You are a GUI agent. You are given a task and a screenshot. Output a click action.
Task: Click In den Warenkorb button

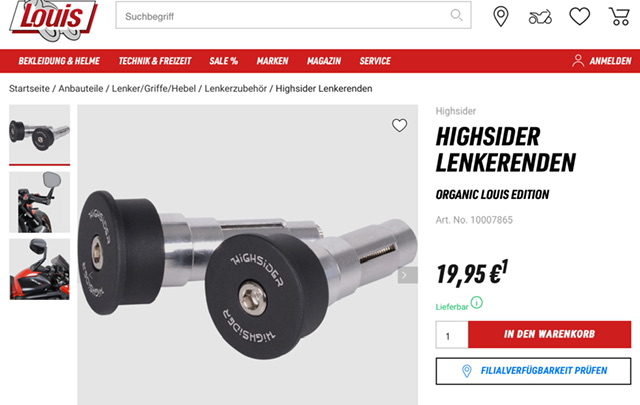pyautogui.click(x=549, y=334)
